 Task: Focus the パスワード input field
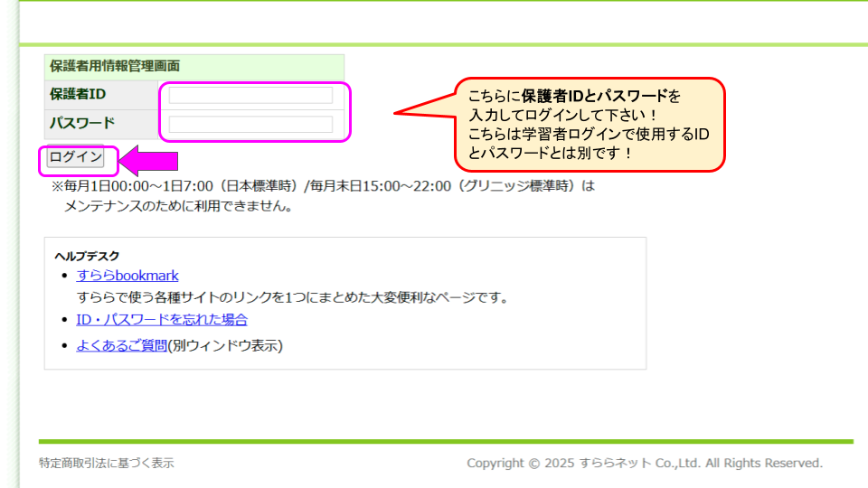coord(250,124)
